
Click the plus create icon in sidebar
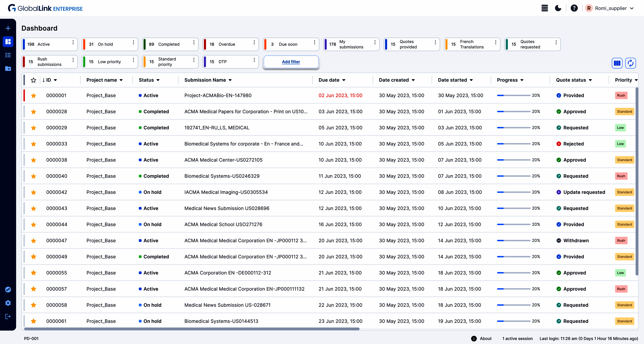[8, 28]
